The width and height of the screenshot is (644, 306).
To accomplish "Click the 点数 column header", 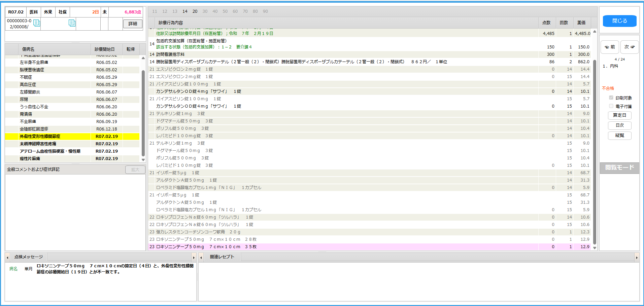I will (x=546, y=23).
